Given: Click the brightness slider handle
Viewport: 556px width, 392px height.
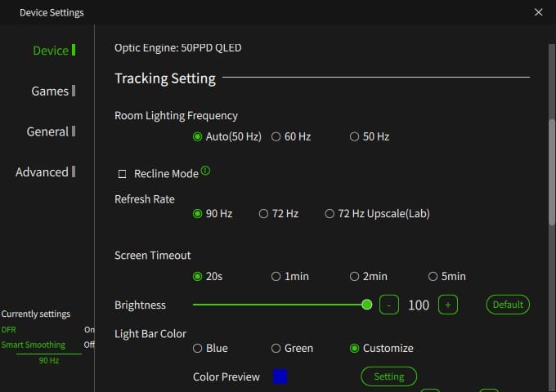Looking at the screenshot, I should click(366, 305).
